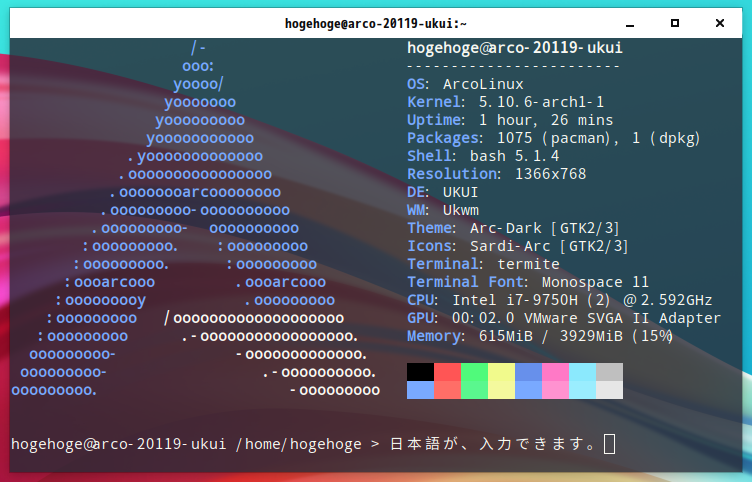Click the CPU line Intel i7-9750H

[x=560, y=300]
